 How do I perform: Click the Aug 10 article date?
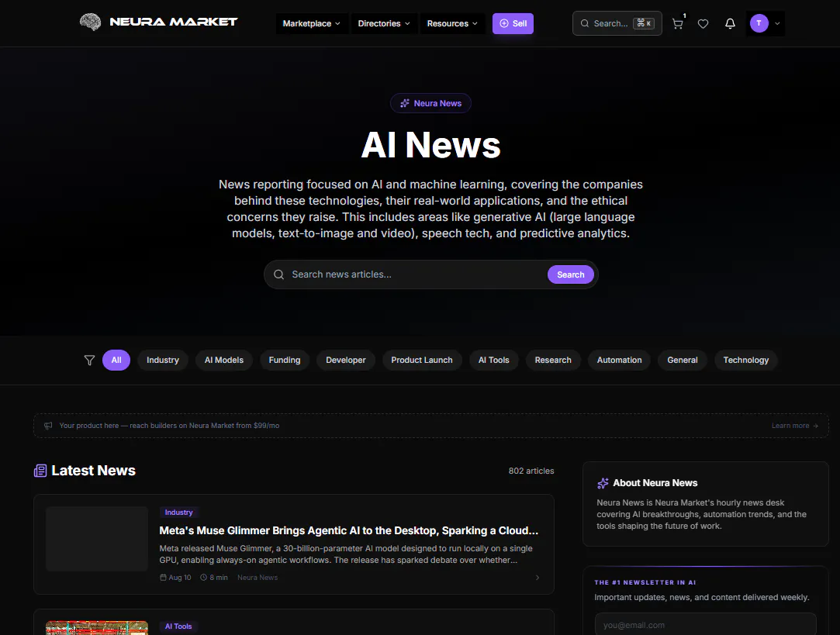tap(176, 578)
